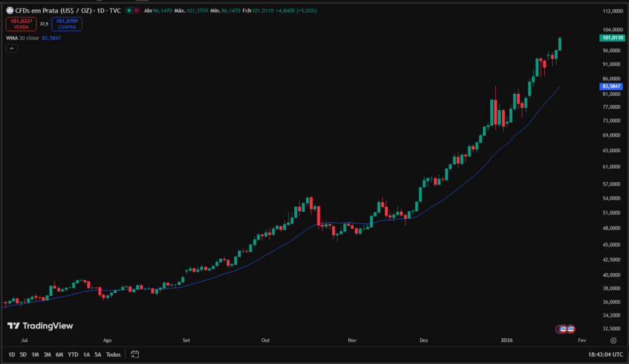The image size is (629, 364).
Task: Open chart settings gear icon
Action: pos(613,339)
